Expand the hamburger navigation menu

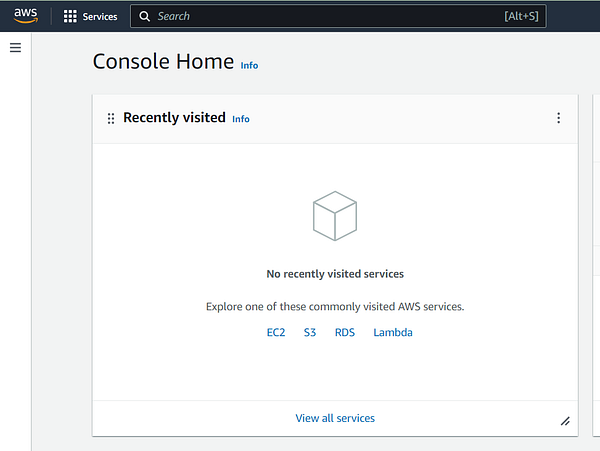click(15, 48)
